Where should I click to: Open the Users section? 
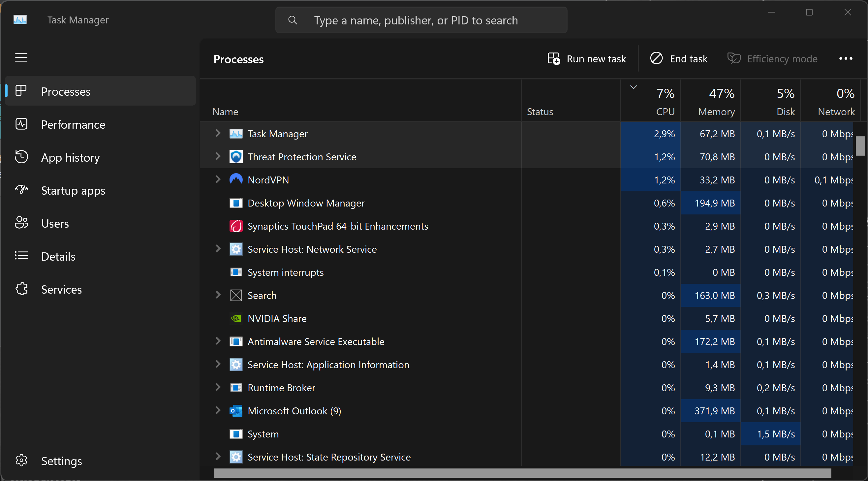[55, 223]
